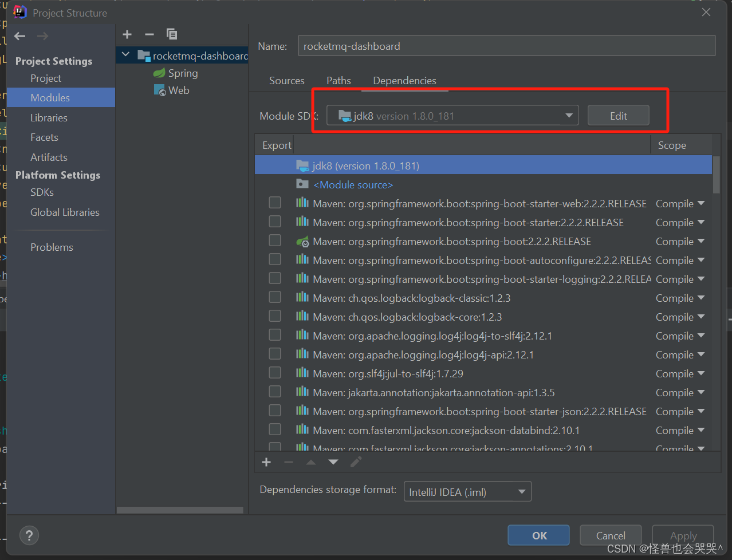
Task: Switch to the Sources tab
Action: pos(287,81)
